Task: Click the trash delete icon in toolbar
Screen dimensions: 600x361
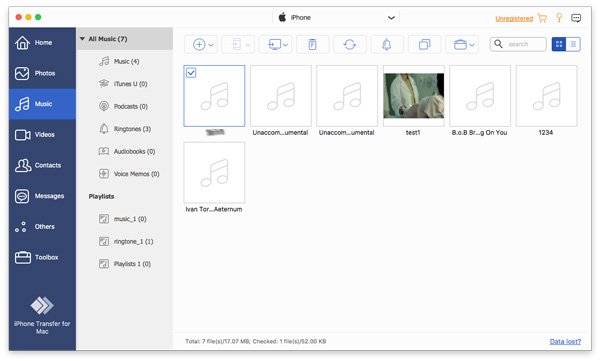Action: pos(312,44)
